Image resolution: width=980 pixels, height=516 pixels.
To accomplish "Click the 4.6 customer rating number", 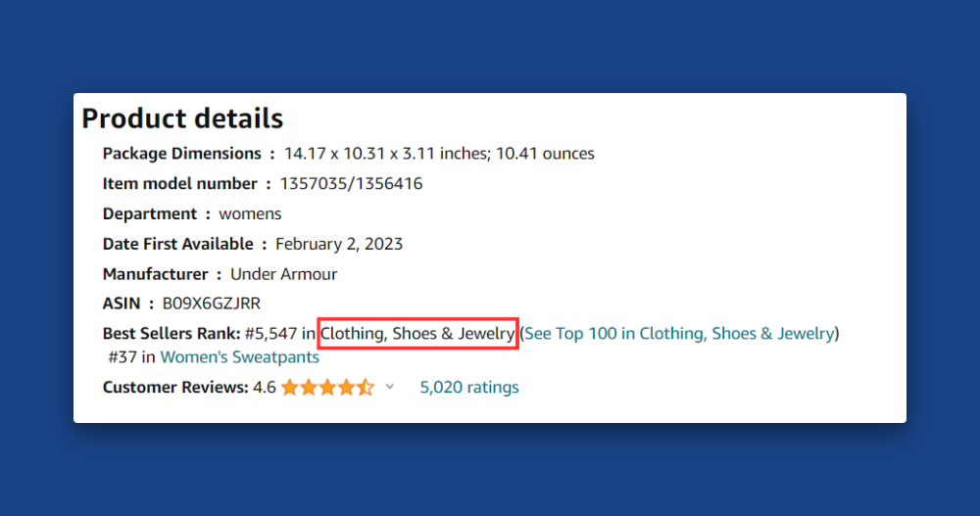I will pos(264,387).
